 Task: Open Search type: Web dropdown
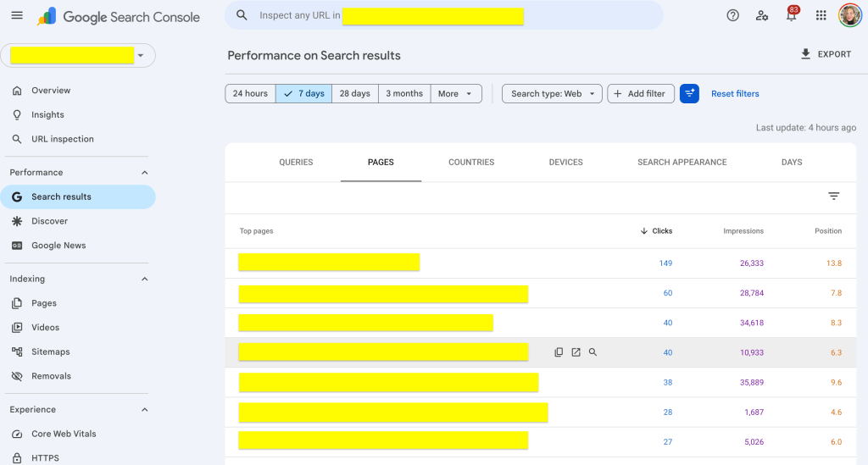552,93
